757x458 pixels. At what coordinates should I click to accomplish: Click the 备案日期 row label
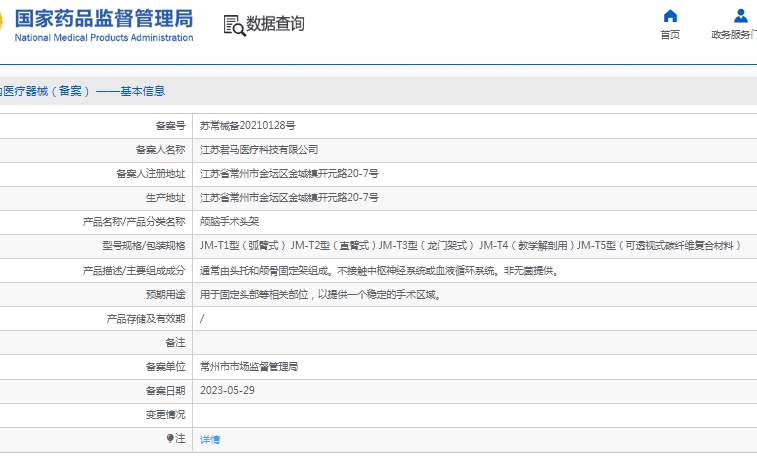(166, 390)
